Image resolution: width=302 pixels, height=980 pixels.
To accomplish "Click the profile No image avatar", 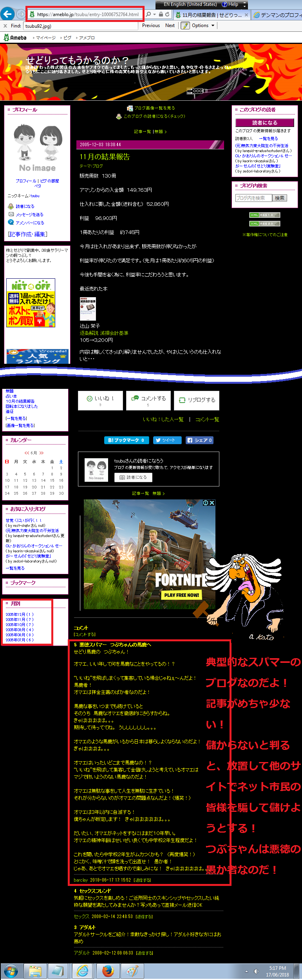I will pos(37,148).
